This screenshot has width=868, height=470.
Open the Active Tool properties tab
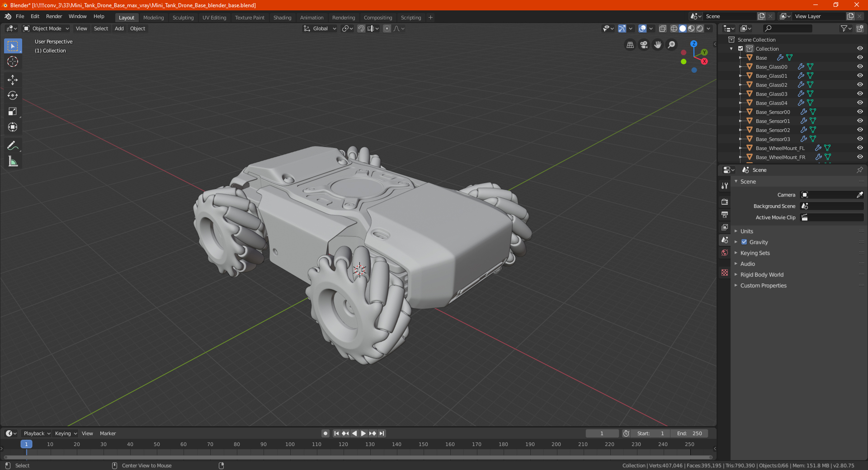tap(725, 186)
